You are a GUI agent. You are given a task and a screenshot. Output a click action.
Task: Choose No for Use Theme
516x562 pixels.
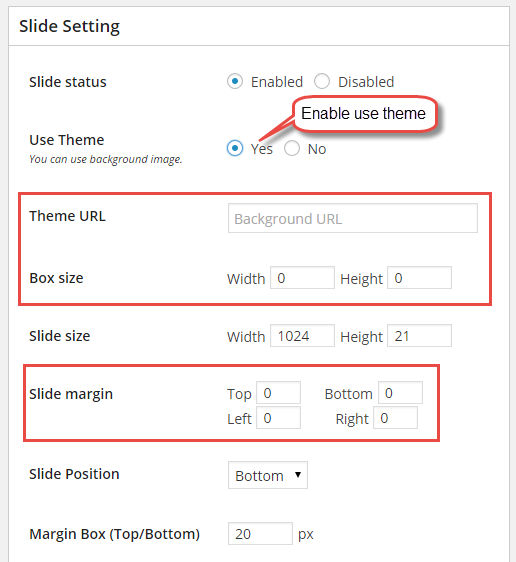tap(292, 148)
